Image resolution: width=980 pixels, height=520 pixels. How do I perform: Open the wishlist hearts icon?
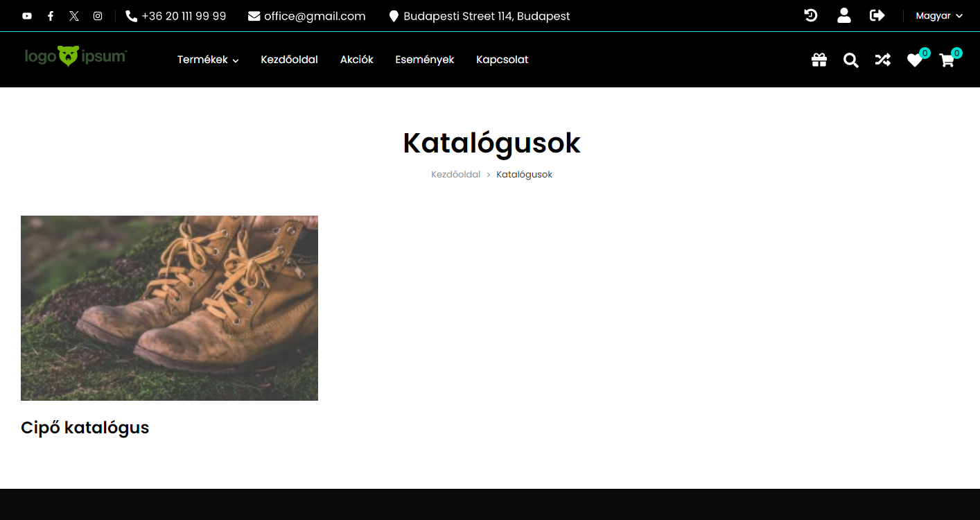914,60
